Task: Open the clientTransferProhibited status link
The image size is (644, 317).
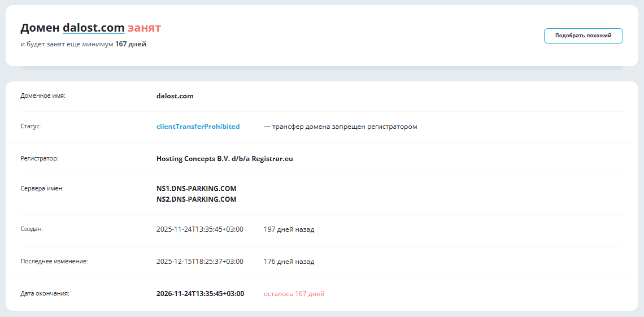Action: (x=198, y=127)
